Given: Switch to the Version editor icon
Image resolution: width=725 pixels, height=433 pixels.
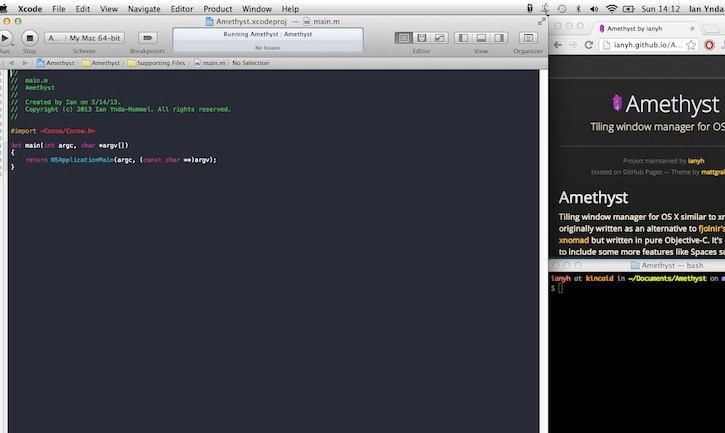Looking at the screenshot, I should 439,38.
